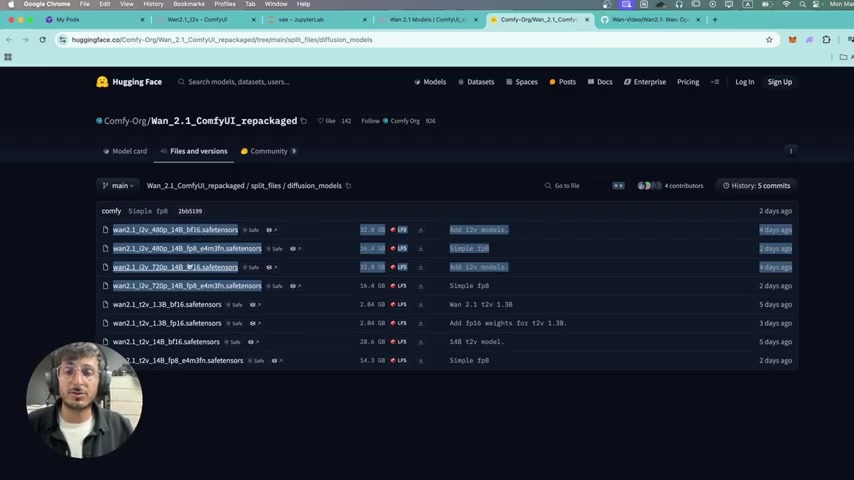Viewport: 854px width, 480px height.
Task: Reload the page in Chrome
Action: 42,40
